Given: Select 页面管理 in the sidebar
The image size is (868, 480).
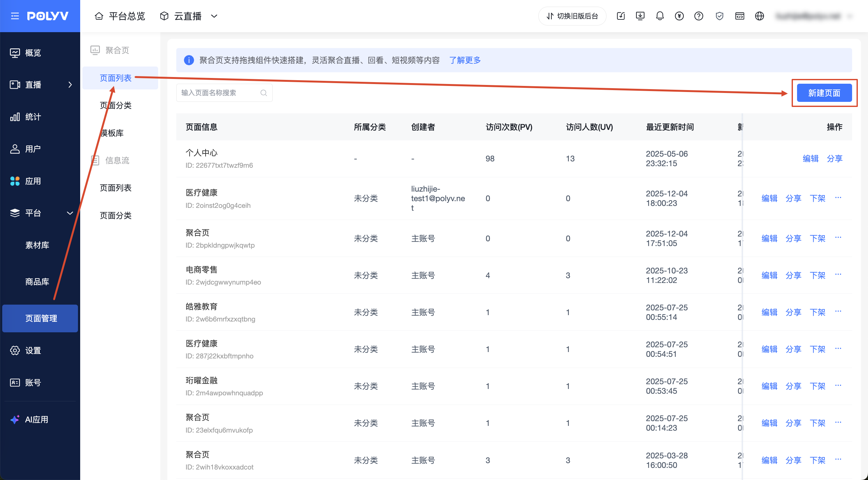Looking at the screenshot, I should (x=40, y=319).
